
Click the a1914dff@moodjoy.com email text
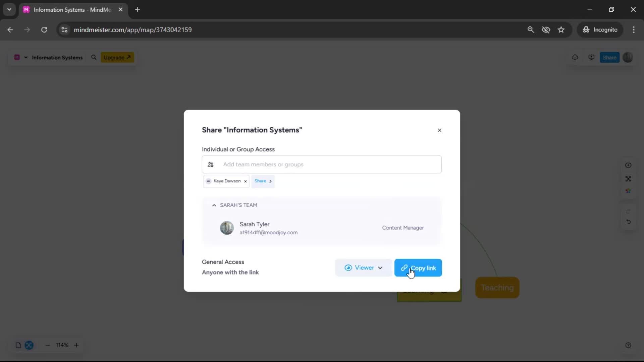268,233
